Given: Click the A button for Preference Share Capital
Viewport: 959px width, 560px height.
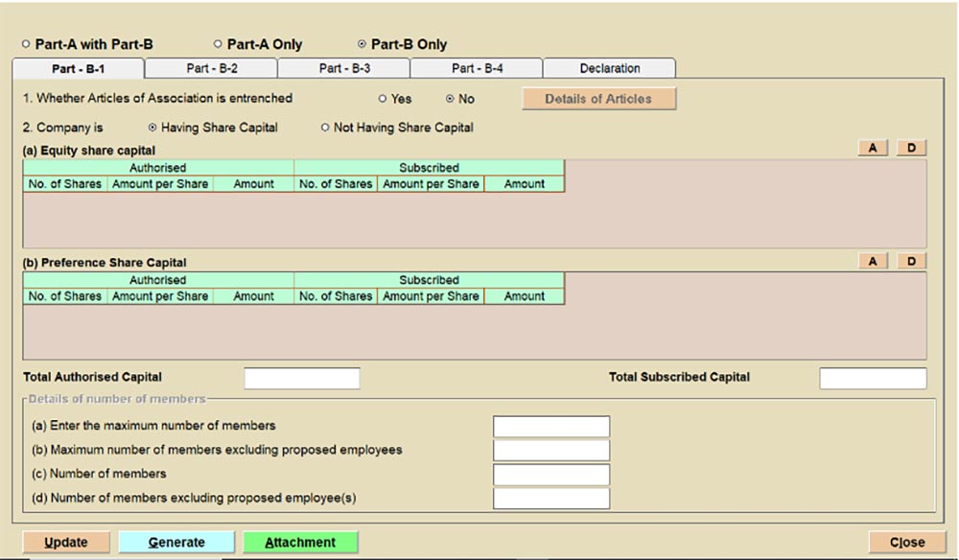Looking at the screenshot, I should [873, 262].
